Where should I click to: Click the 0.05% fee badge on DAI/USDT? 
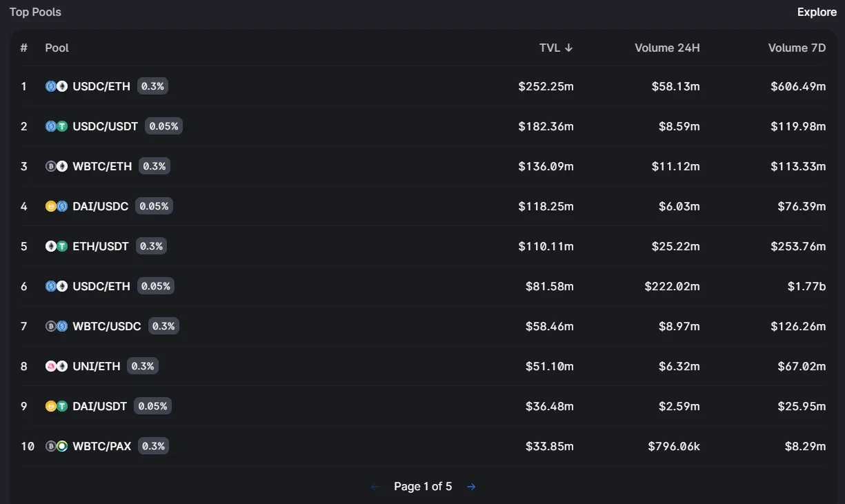point(152,406)
